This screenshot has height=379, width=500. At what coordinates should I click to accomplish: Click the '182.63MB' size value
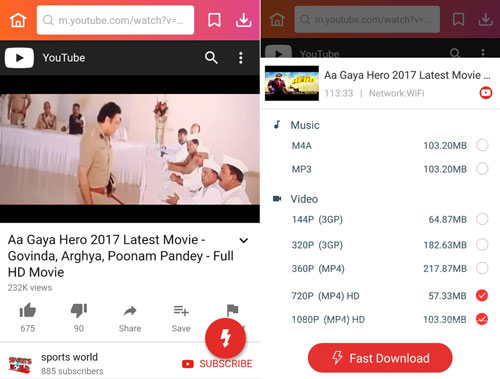click(445, 245)
